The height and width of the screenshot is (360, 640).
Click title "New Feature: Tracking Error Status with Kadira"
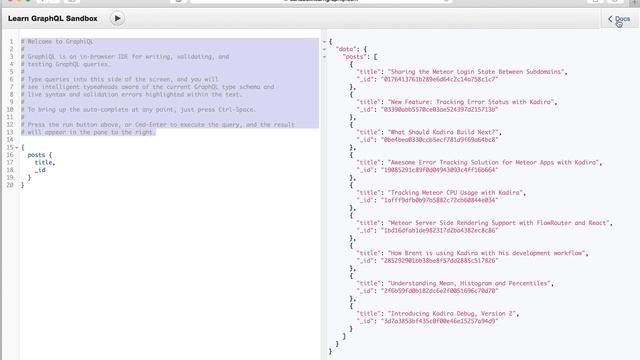pos(471,102)
